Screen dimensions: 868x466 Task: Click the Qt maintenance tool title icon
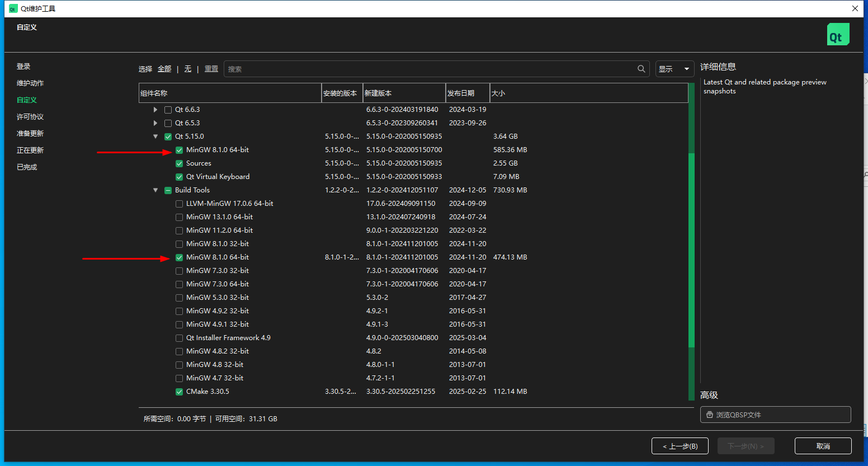click(x=13, y=8)
